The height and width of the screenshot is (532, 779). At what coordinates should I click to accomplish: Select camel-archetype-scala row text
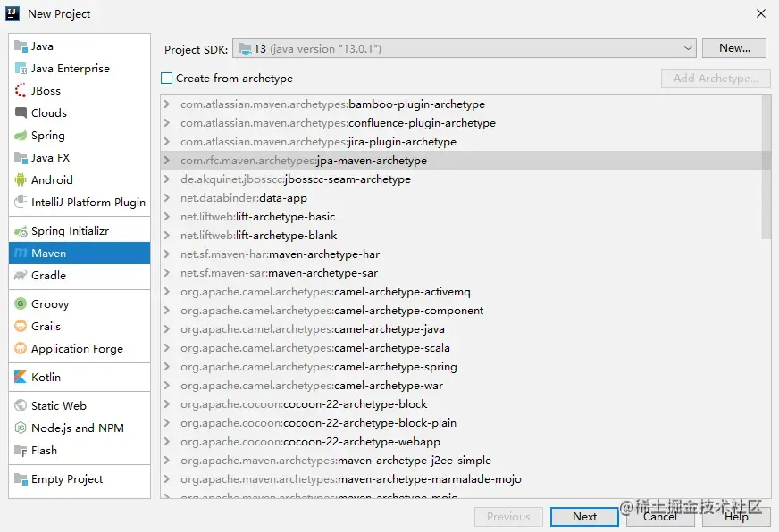tap(315, 348)
